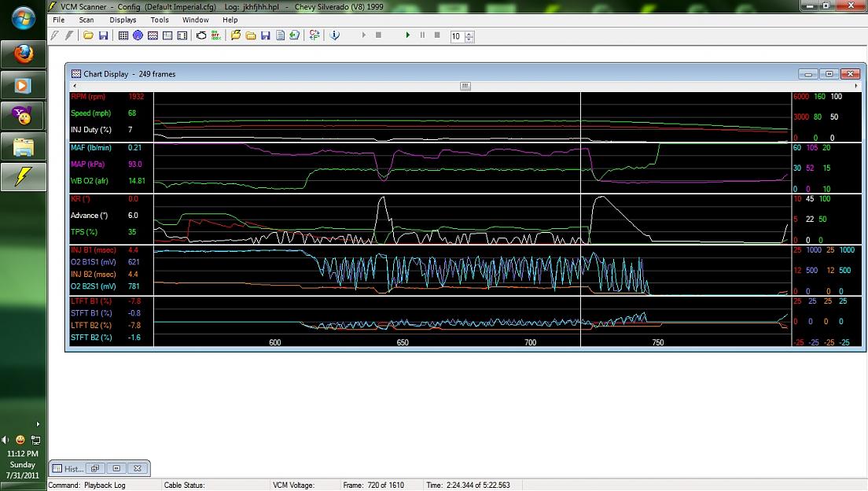This screenshot has width=868, height=491.
Task: Click the first blue save icon
Action: (103, 35)
